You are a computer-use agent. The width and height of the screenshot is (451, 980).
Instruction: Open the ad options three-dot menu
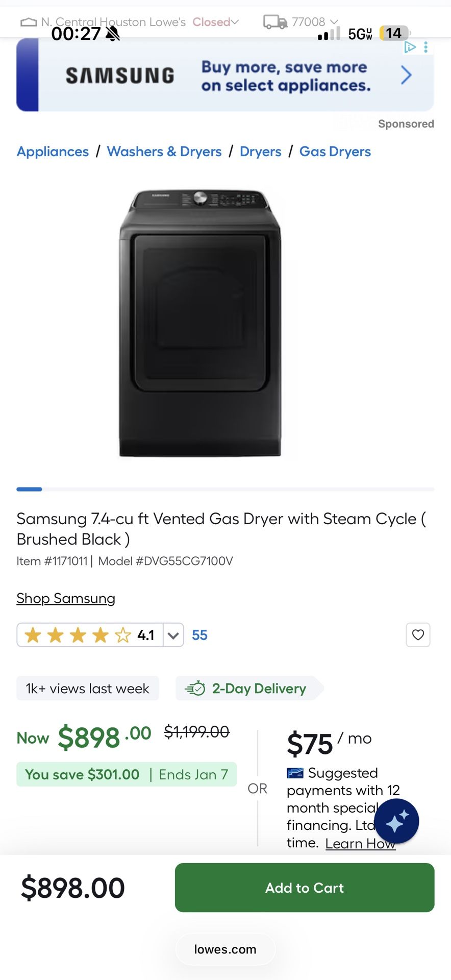pyautogui.click(x=426, y=47)
